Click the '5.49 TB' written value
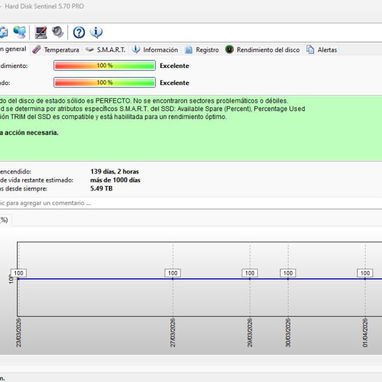Viewport: 382px width, 382px height. [101, 188]
